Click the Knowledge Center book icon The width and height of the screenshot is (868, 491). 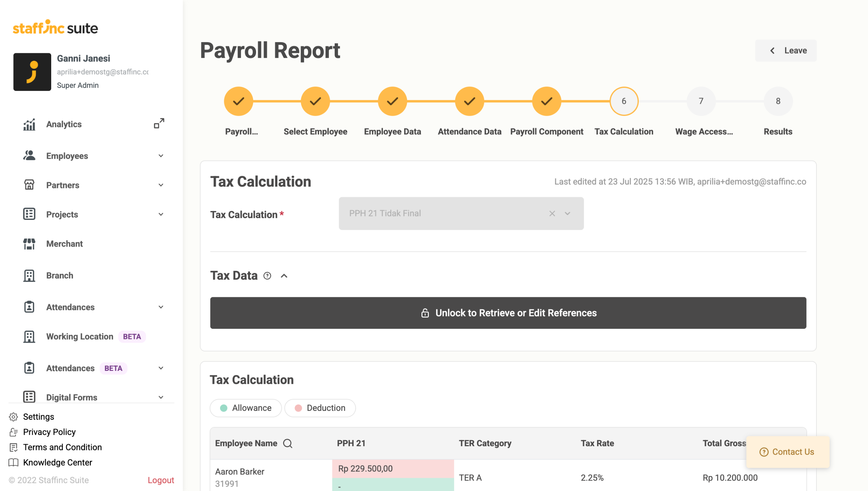pyautogui.click(x=14, y=462)
